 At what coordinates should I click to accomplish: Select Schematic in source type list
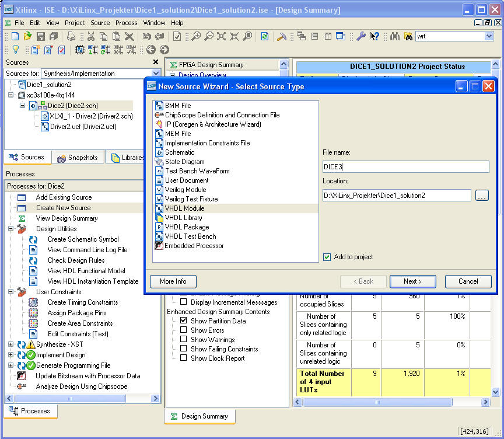tap(180, 152)
